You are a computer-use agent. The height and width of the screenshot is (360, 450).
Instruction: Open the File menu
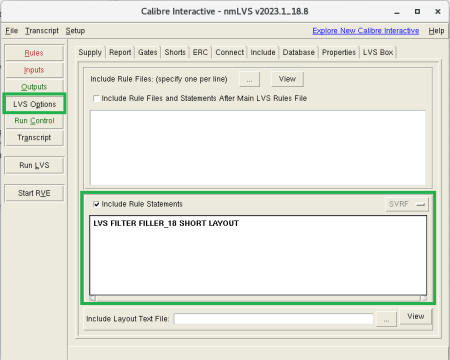click(x=12, y=31)
